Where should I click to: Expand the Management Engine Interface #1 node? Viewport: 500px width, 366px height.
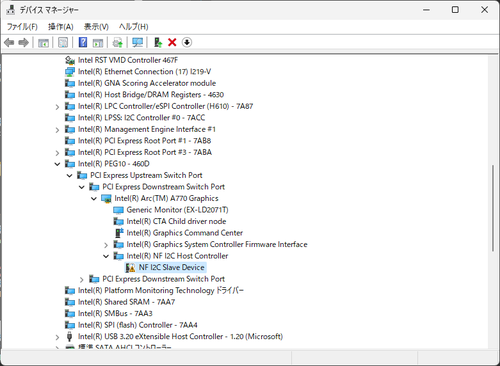point(57,130)
